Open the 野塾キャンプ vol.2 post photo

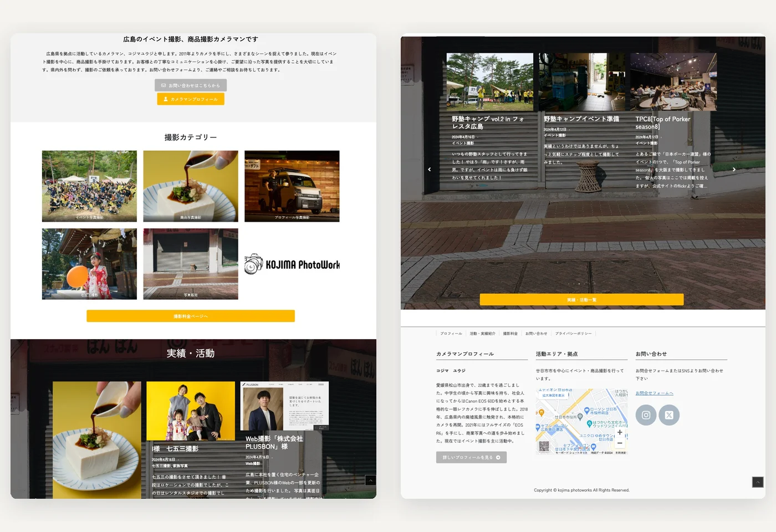490,82
